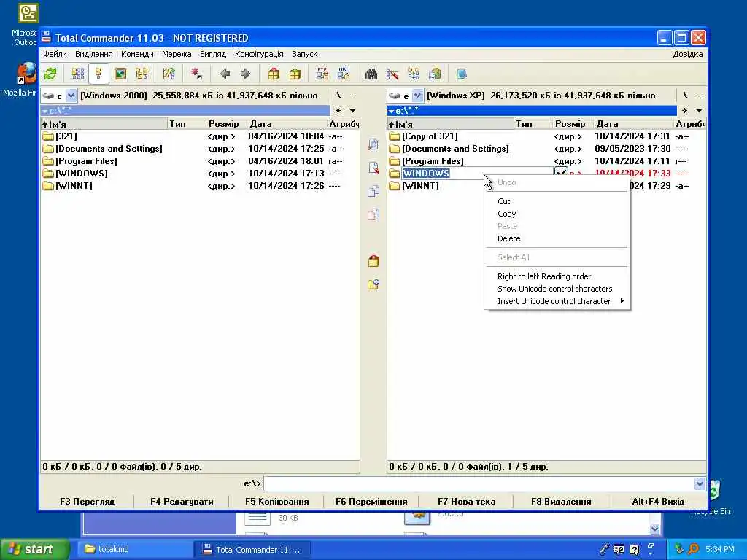Select Show Unicode control characters
The width and height of the screenshot is (747, 560).
pyautogui.click(x=557, y=289)
